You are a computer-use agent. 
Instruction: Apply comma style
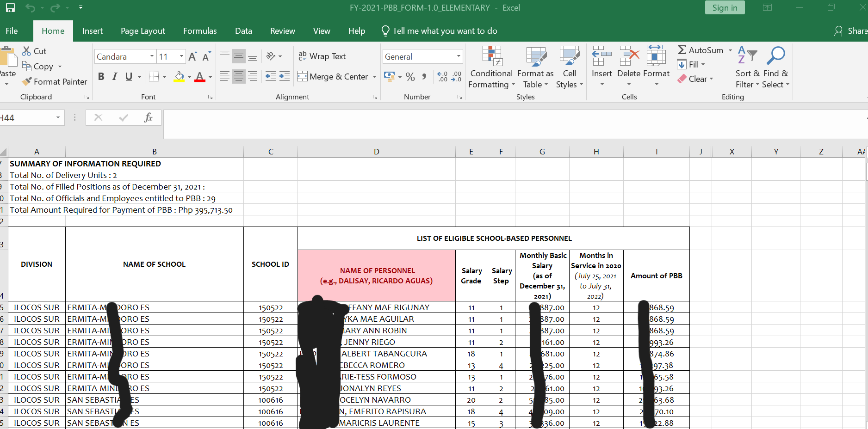click(424, 77)
